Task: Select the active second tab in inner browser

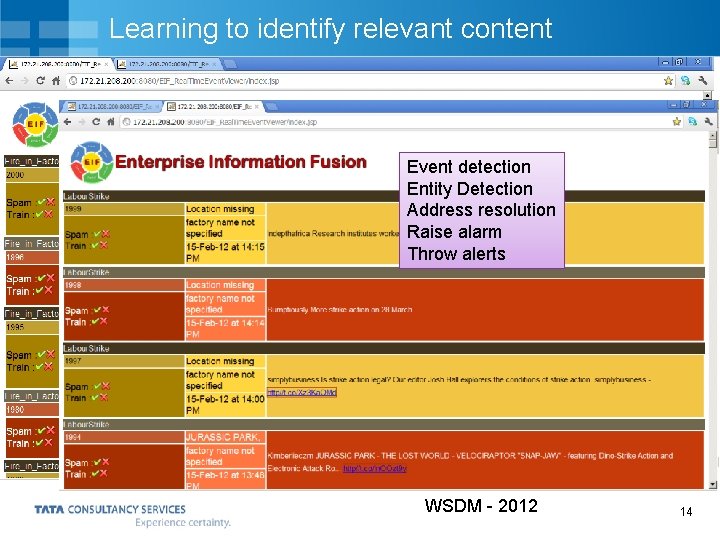Action: tap(213, 107)
